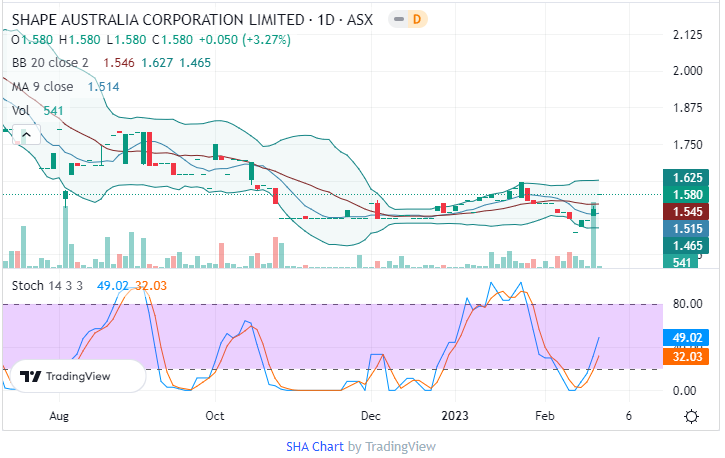Click the 1.545 red price label
The width and height of the screenshot is (725, 458).
click(x=685, y=212)
